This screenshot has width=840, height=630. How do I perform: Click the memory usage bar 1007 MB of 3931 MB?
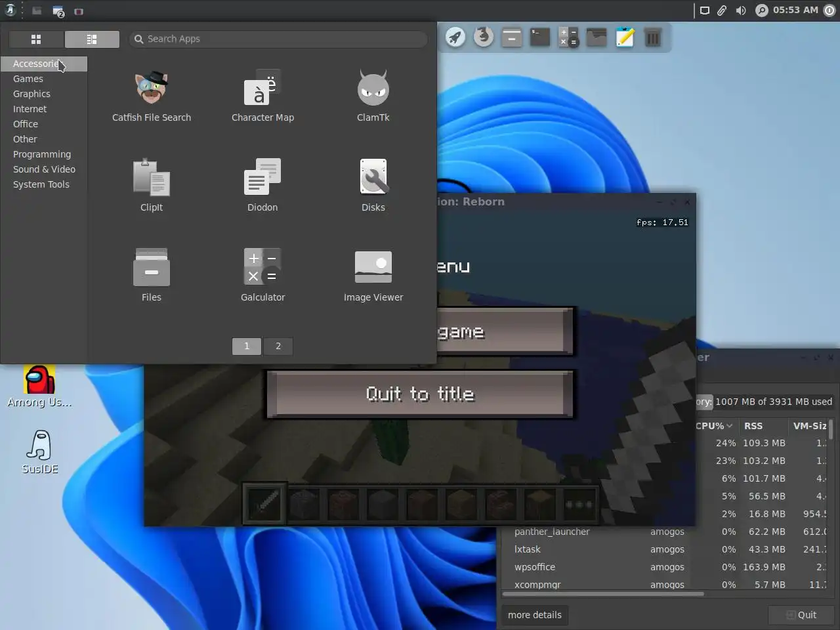tap(765, 402)
